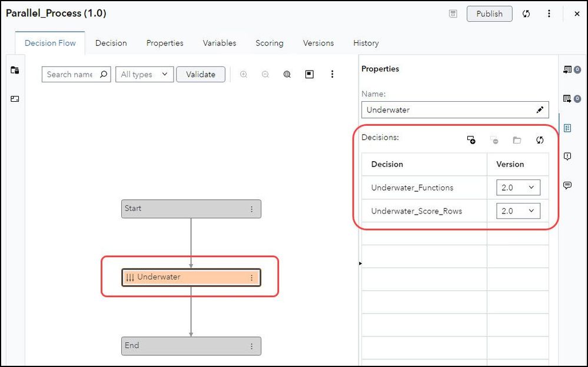
Task: Toggle the properties pane icon in right sidebar
Action: pos(567,128)
